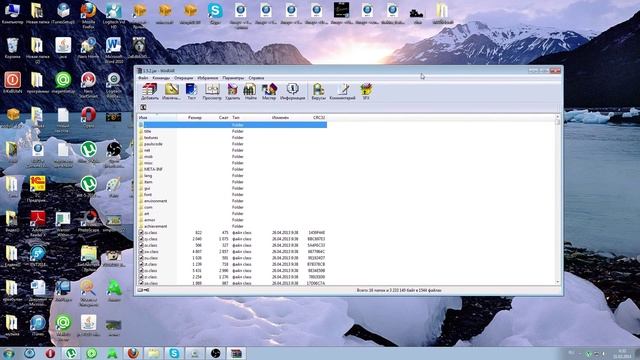This screenshot has width=640, height=360.
Task: Sort by the Имя column header
Action: [x=157, y=118]
